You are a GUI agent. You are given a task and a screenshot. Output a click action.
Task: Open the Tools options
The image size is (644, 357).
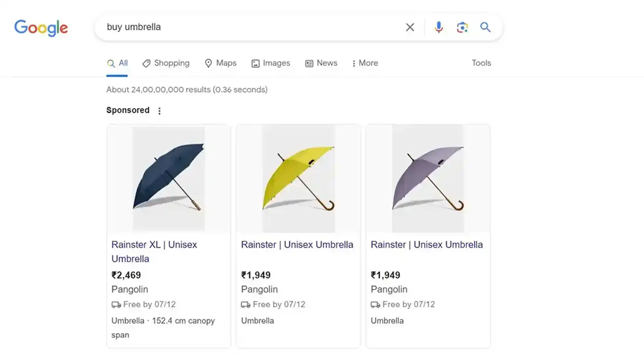[481, 63]
